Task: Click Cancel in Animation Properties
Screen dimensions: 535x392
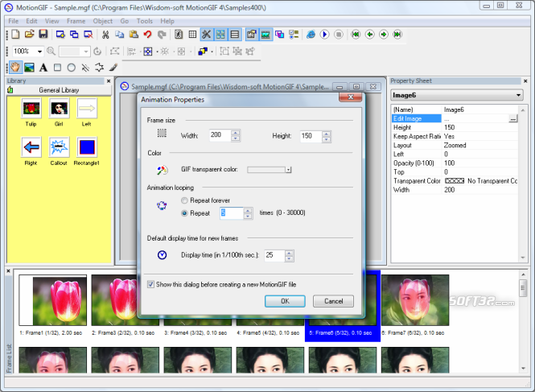Action: tap(333, 301)
